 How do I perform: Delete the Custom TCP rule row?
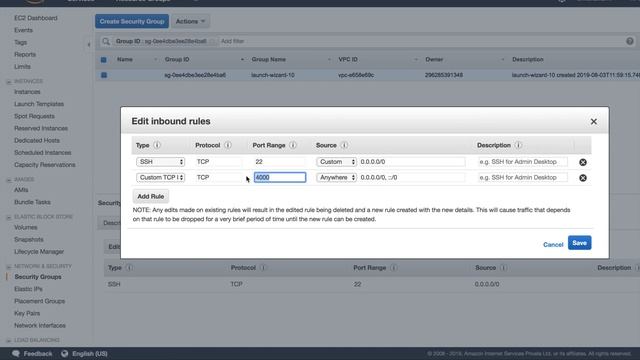click(583, 178)
